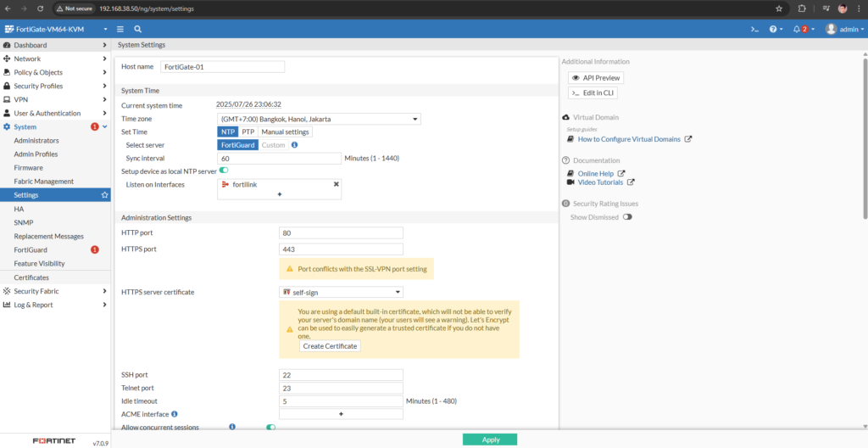Viewport: 868px width, 448px height.
Task: Open the help question-mark menu
Action: (x=776, y=30)
